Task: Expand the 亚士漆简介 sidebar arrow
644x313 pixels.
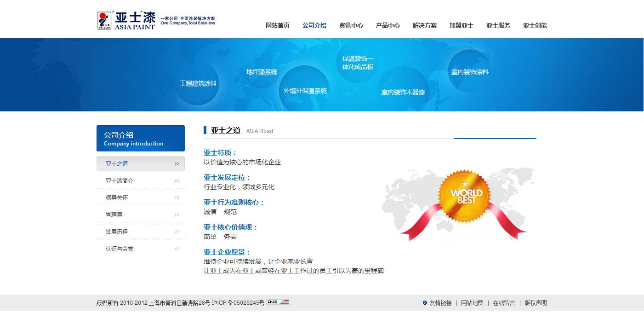Action: pyautogui.click(x=177, y=181)
